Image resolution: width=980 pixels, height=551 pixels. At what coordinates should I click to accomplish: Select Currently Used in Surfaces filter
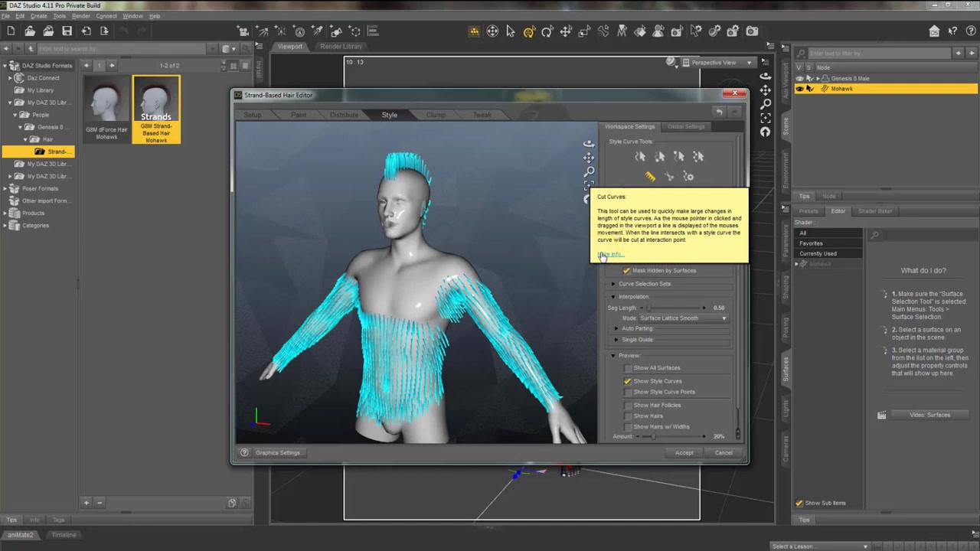click(x=818, y=254)
